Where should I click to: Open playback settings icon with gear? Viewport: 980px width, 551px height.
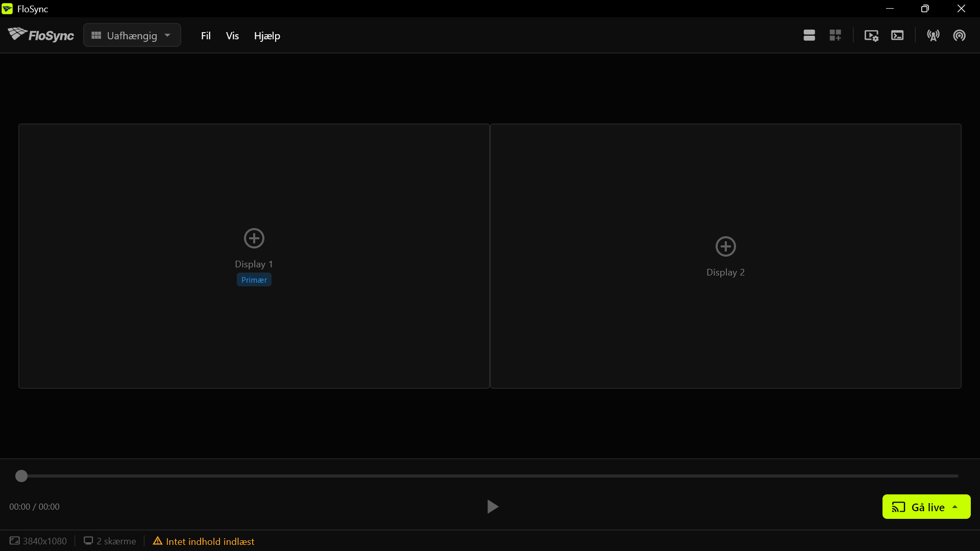871,35
